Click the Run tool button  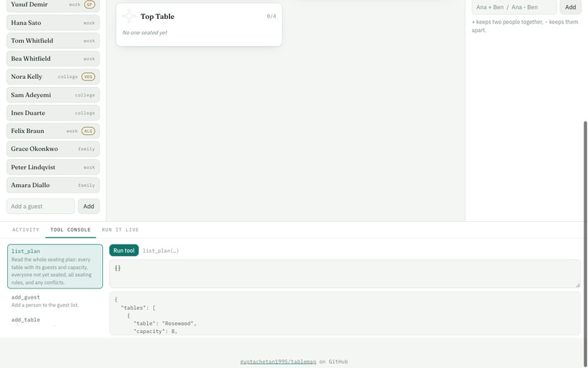click(x=124, y=250)
